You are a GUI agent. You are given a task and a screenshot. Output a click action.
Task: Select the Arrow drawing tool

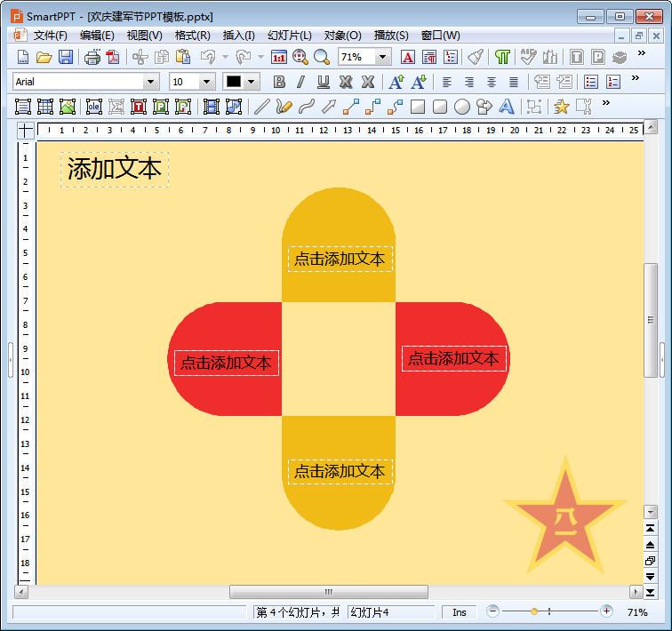329,107
